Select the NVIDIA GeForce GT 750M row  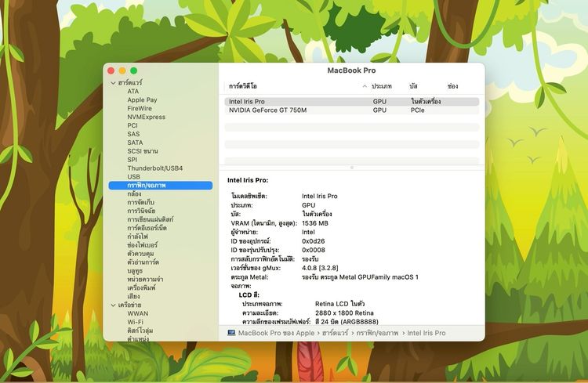tap(352, 110)
